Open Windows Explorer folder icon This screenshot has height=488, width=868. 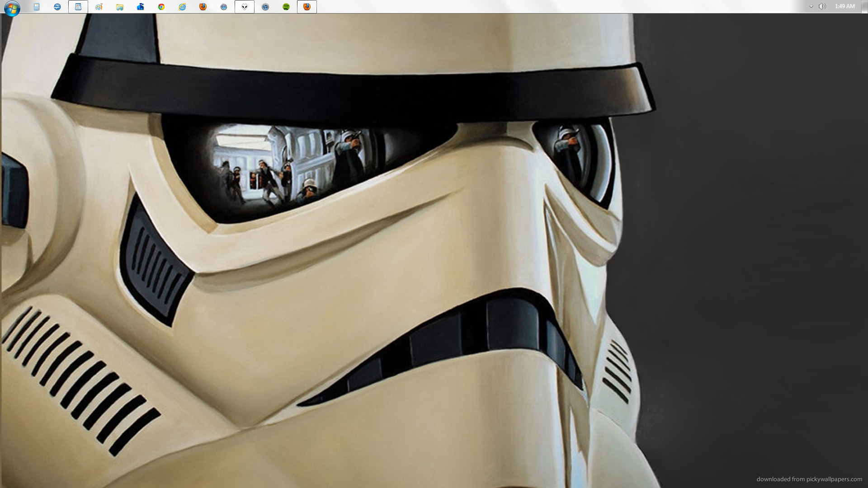120,7
